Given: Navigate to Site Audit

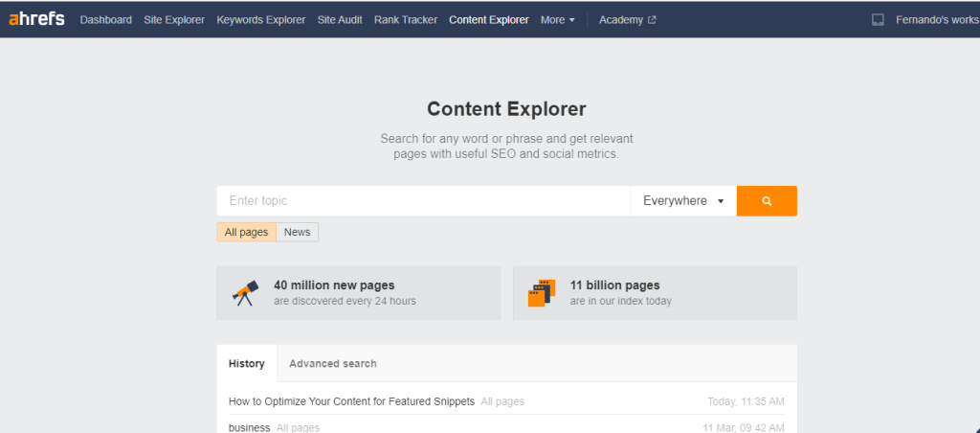Looking at the screenshot, I should coord(340,20).
